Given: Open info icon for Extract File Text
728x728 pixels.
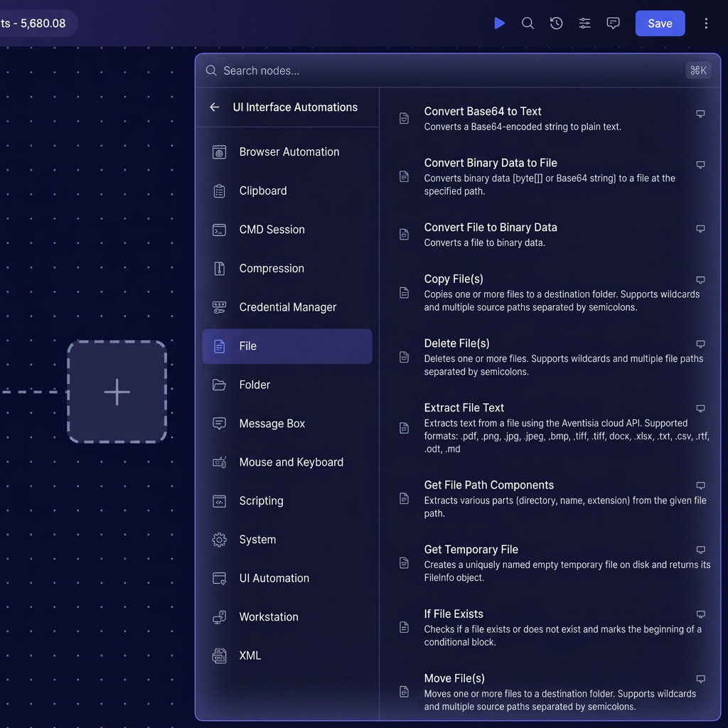Looking at the screenshot, I should click(700, 409).
